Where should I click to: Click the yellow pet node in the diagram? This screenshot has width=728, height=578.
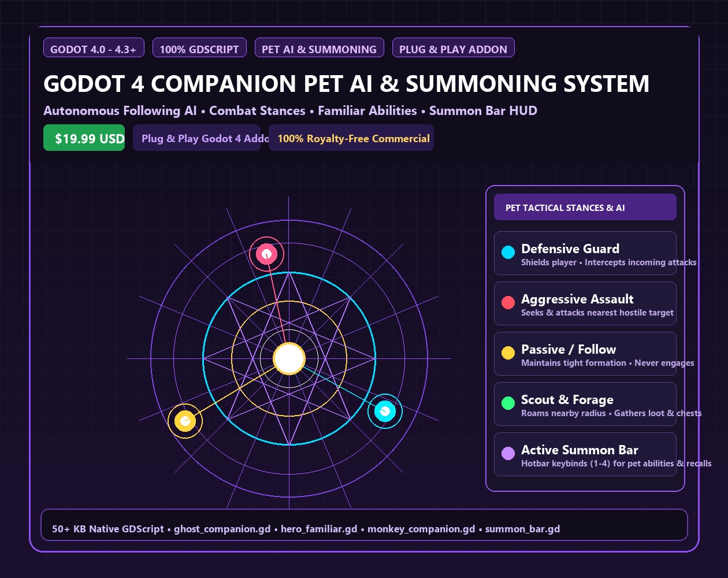[x=185, y=421]
